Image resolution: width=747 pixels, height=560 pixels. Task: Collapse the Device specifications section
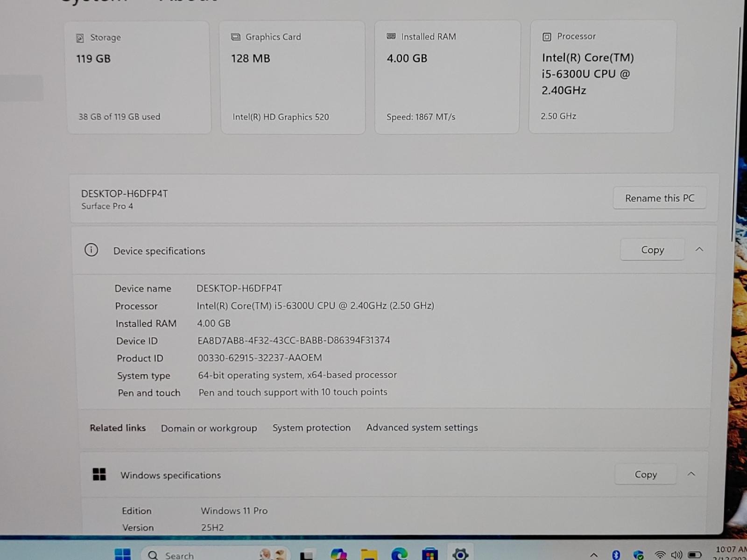(699, 249)
